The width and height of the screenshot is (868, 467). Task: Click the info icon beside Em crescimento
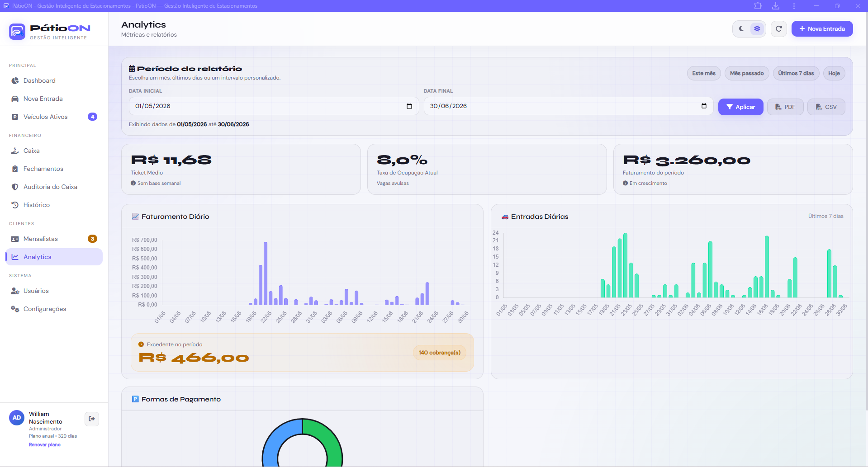[625, 183]
